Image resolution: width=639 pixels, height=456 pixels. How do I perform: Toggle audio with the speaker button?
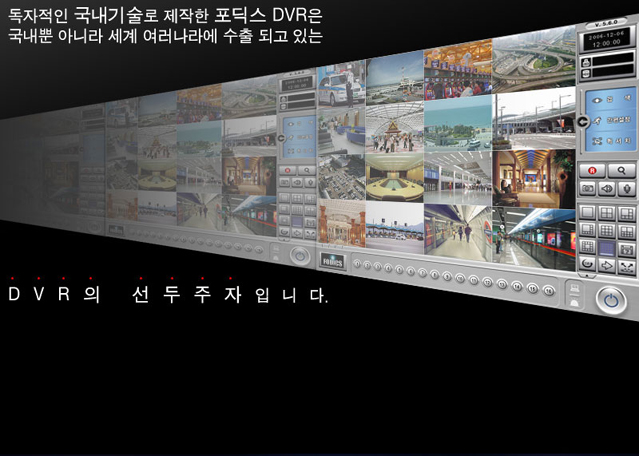[607, 189]
